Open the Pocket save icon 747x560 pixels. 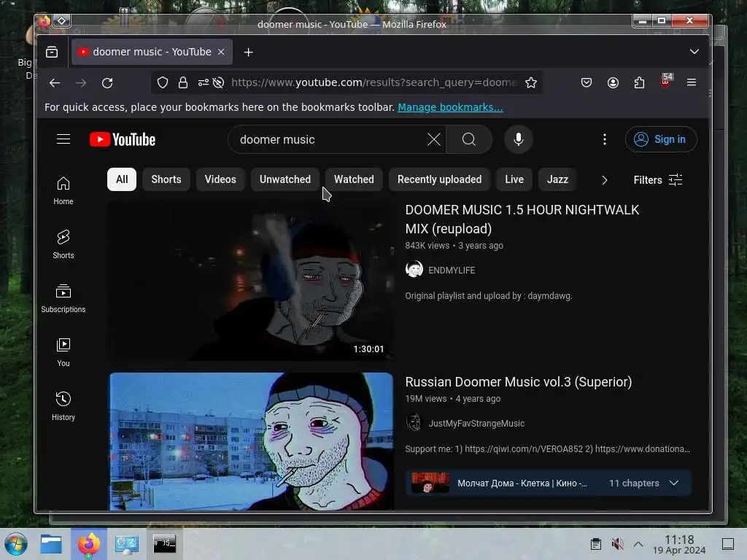(x=587, y=83)
